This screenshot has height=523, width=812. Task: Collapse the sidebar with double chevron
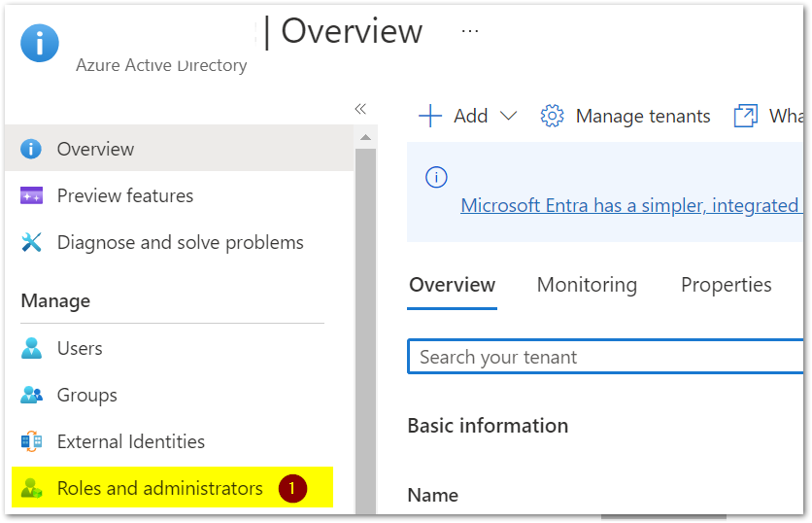(360, 109)
